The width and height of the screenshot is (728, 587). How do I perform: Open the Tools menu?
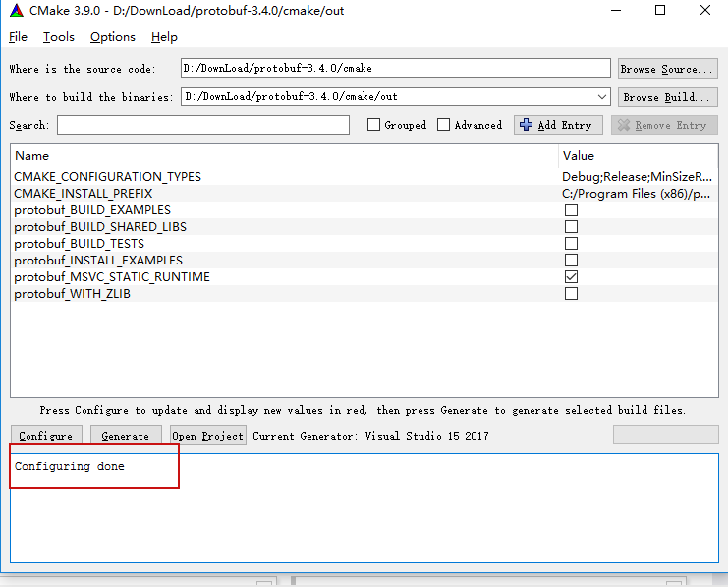coord(59,37)
